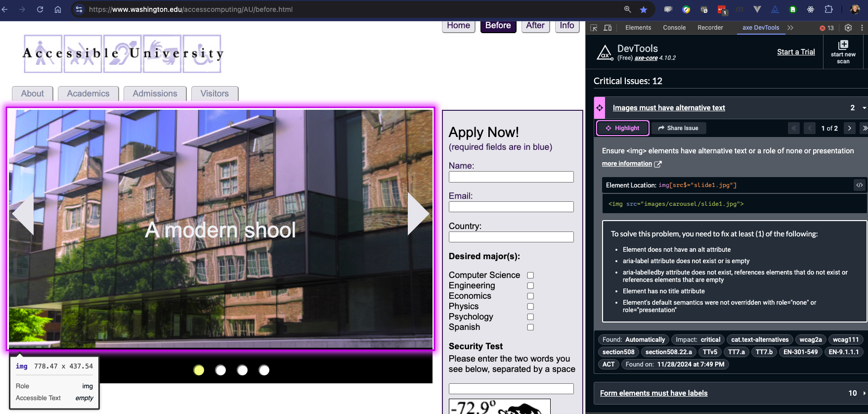Select the axe DevTools tab

point(761,28)
